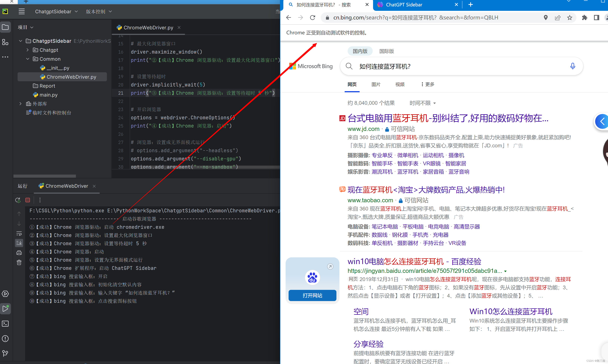Select 国内版 Bing version
This screenshot has width=608, height=364.
click(x=360, y=51)
